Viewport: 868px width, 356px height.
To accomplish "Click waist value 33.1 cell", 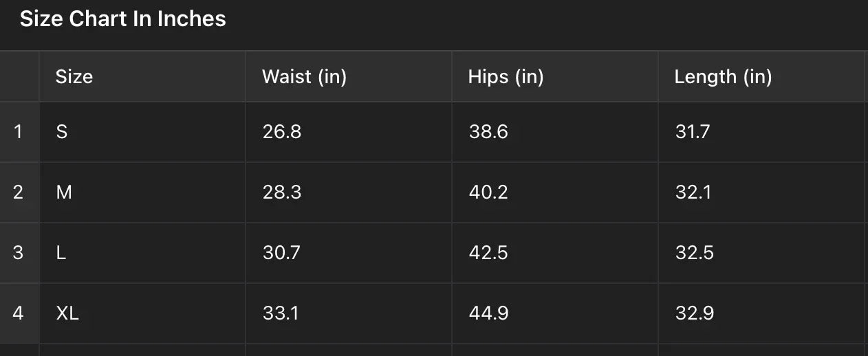I will 281,313.
